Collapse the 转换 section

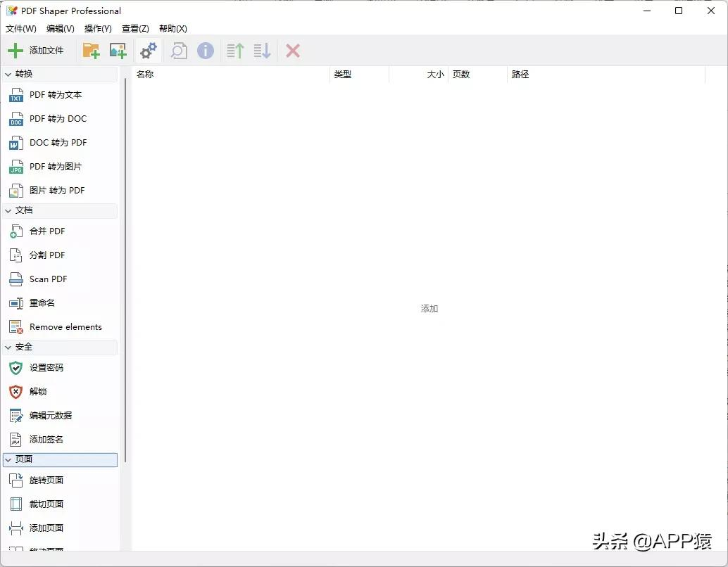click(25, 74)
